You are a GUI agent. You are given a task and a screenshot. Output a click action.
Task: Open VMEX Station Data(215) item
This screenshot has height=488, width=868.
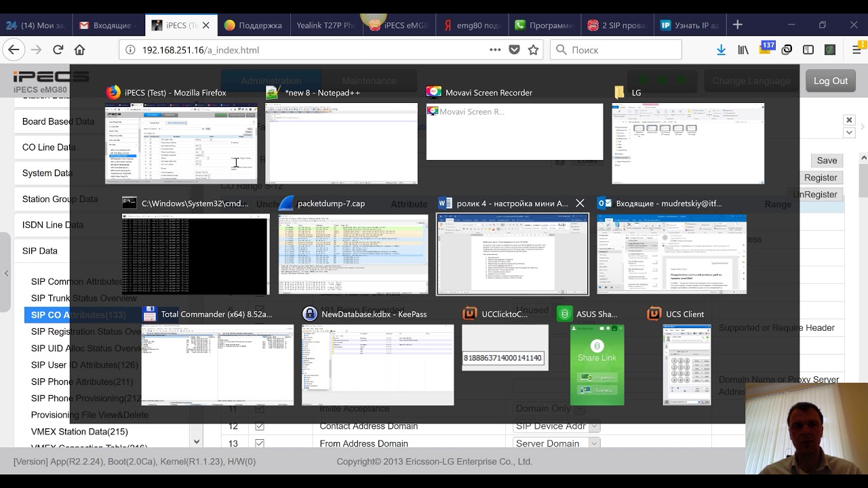[x=79, y=432]
